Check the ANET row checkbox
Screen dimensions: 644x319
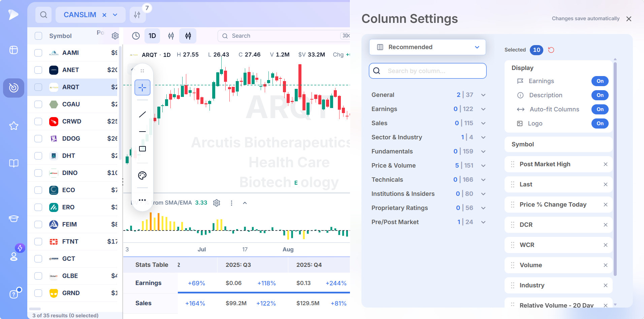(38, 70)
